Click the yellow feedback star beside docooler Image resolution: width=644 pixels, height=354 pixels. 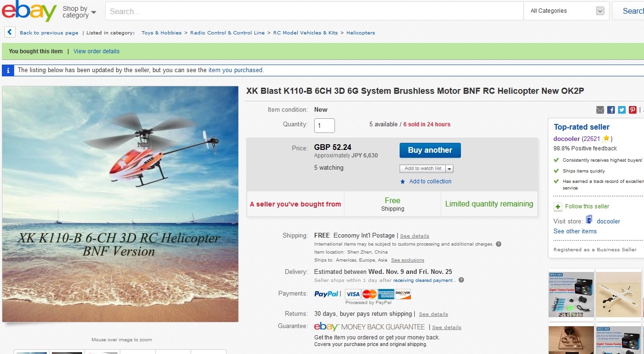(606, 139)
